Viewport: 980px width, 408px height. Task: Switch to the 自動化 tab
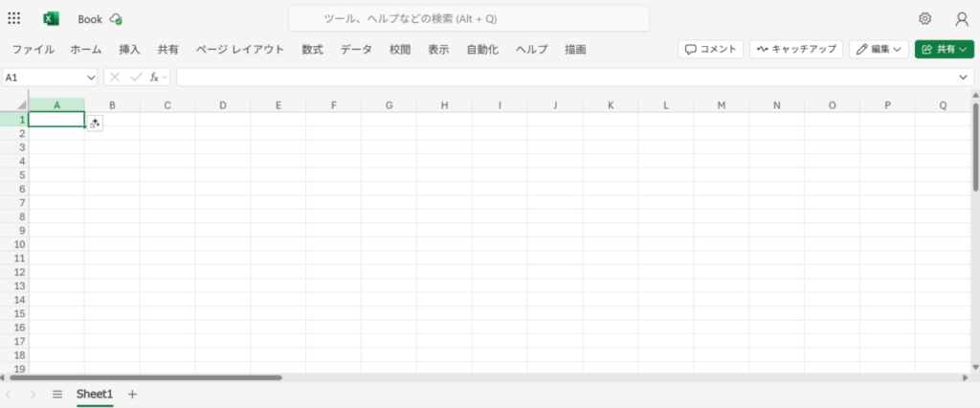[x=482, y=50]
